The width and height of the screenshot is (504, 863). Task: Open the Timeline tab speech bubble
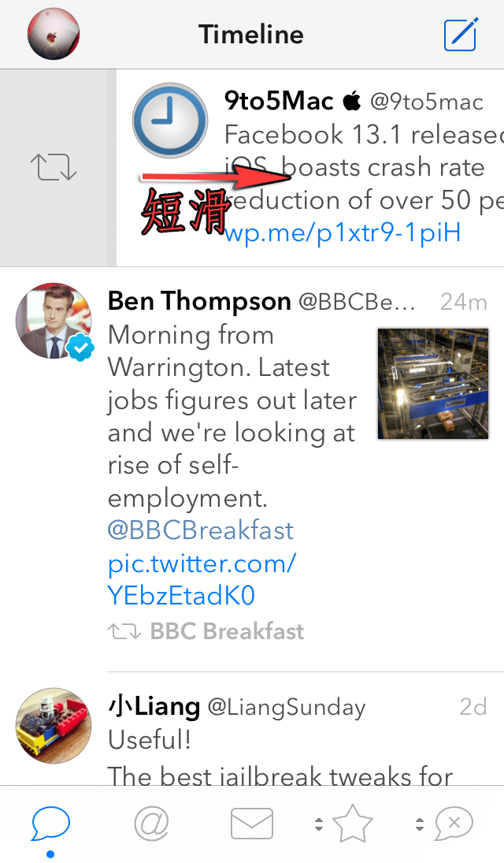[51, 824]
